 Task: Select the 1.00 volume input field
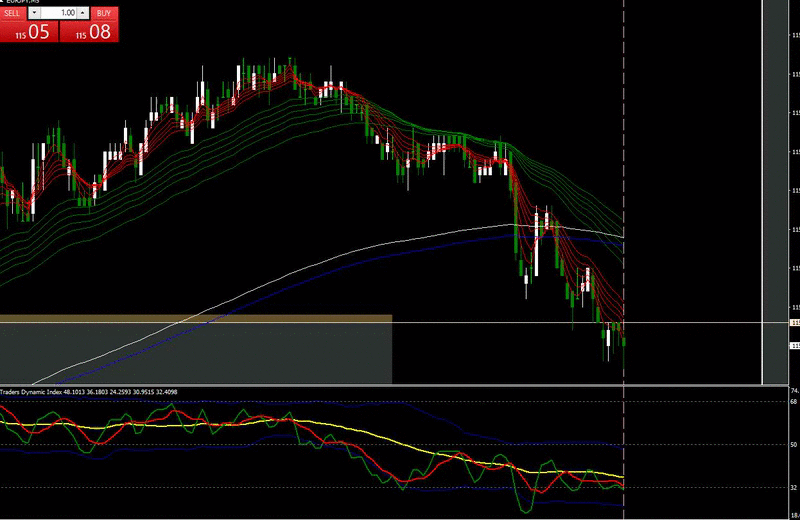pyautogui.click(x=59, y=13)
